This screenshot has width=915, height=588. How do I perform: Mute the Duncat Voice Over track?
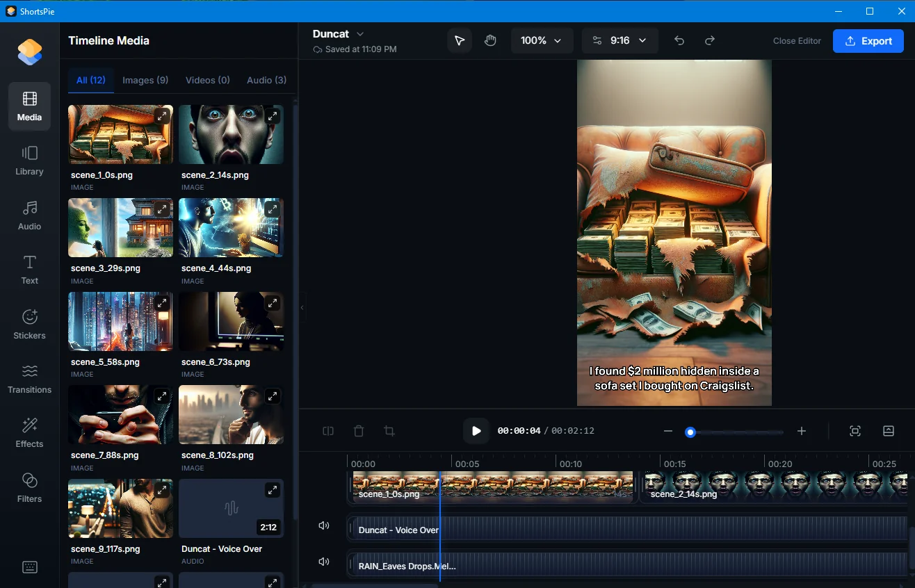[324, 525]
